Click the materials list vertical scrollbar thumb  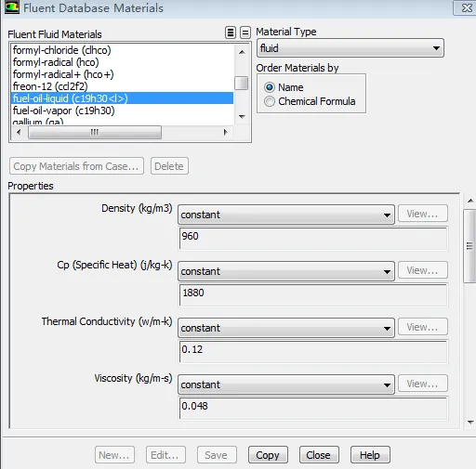pos(242,83)
